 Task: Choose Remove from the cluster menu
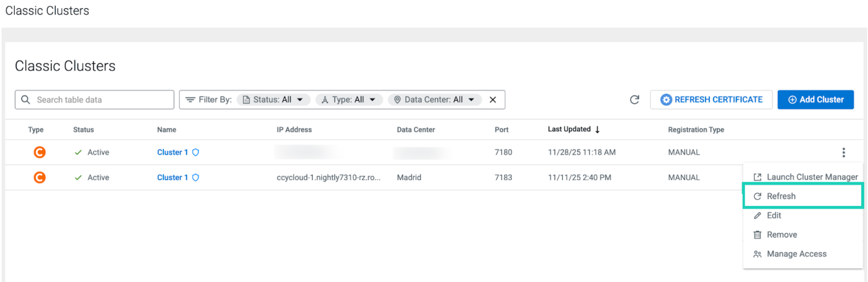781,234
